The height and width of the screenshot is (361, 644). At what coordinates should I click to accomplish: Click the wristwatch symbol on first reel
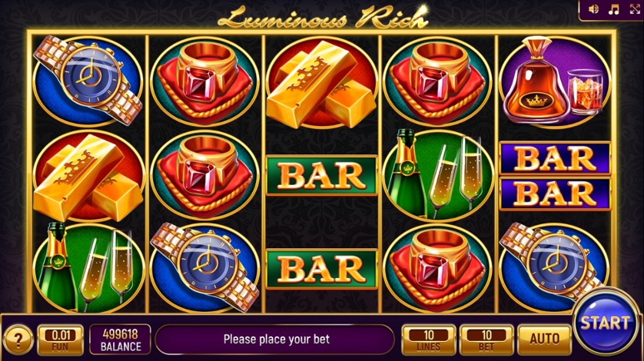[x=88, y=81]
